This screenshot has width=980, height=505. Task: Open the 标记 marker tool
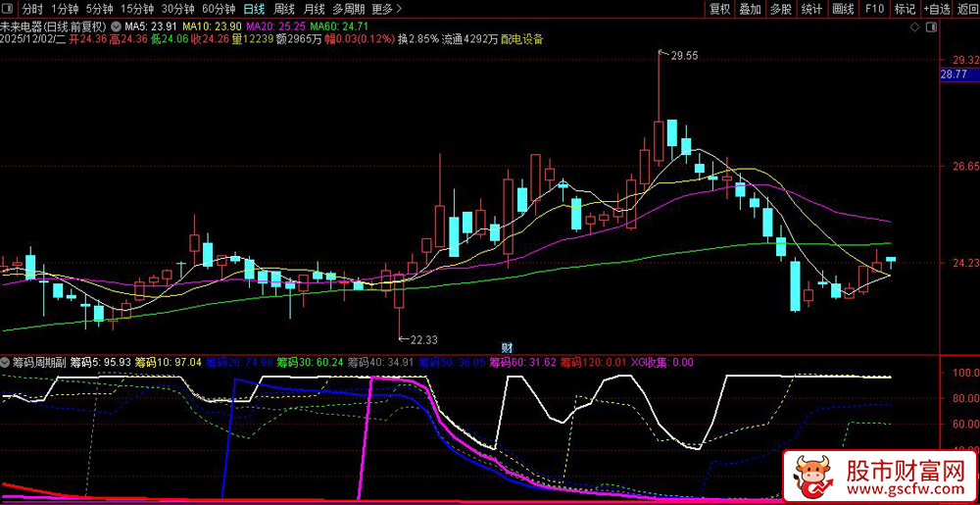pyautogui.click(x=905, y=9)
